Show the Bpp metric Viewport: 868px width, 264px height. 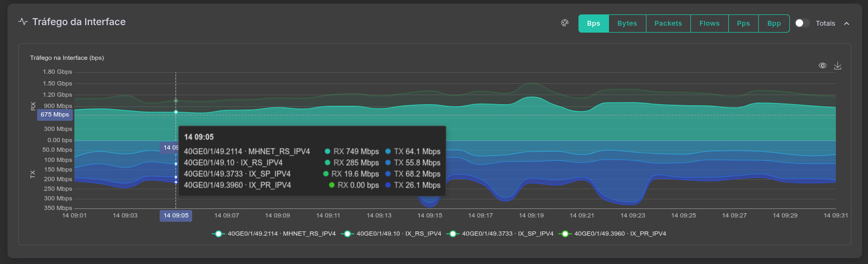[774, 24]
